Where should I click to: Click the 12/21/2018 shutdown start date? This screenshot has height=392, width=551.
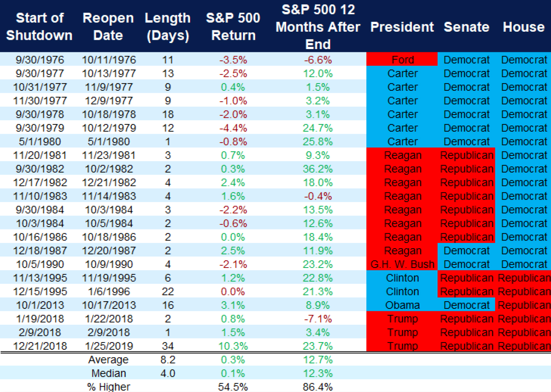(40, 346)
